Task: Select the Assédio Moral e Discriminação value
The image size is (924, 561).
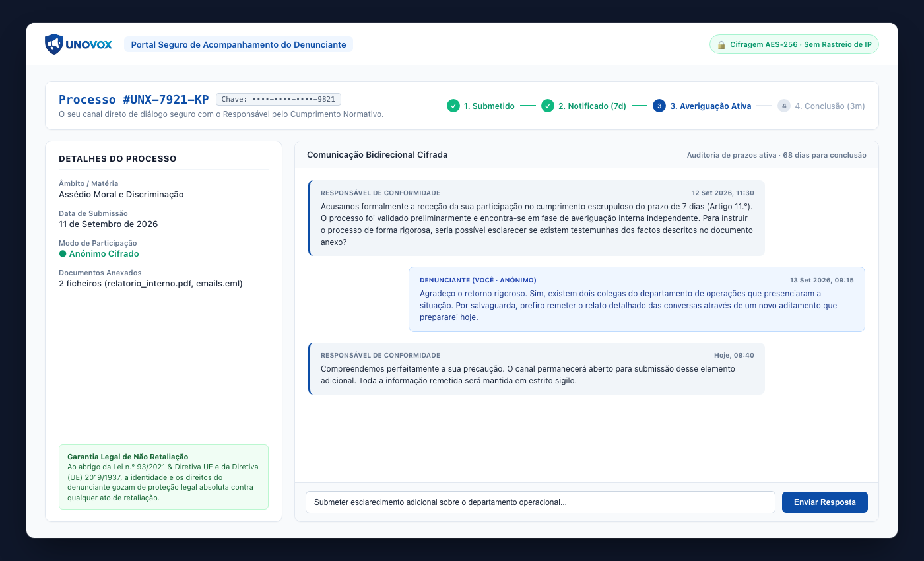Action: pyautogui.click(x=121, y=194)
